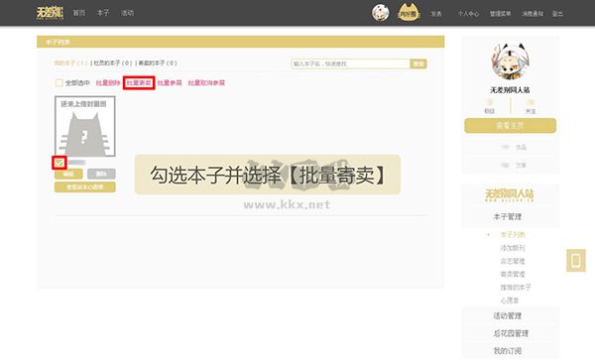Uncheck the checked box under the book cover
The height and width of the screenshot is (364, 595).
tap(59, 163)
